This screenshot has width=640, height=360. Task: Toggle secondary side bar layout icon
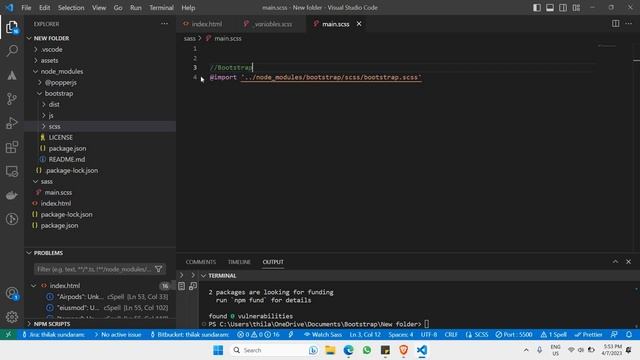pyautogui.click(x=563, y=7)
